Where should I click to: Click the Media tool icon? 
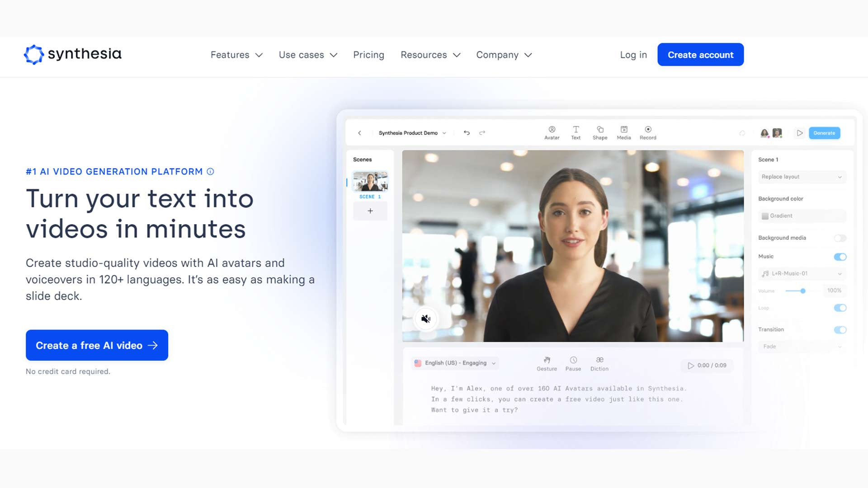click(624, 130)
